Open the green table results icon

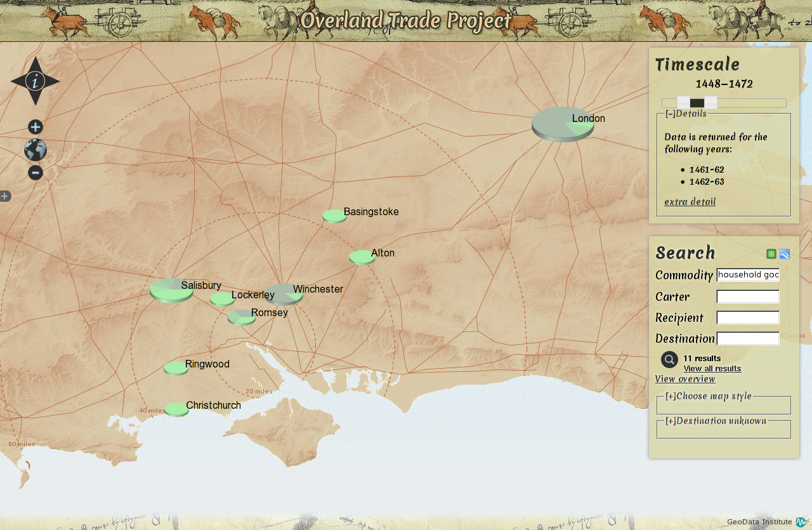tap(771, 254)
